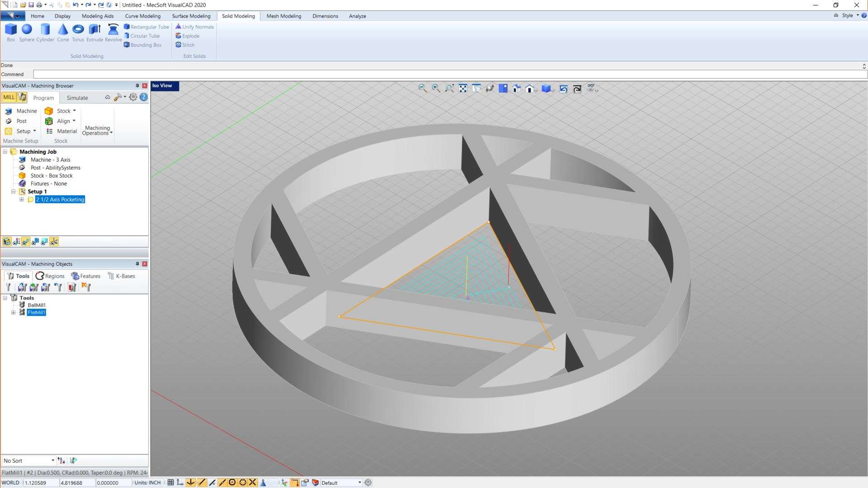Switch to the Surface Modeling ribbon tab
The image size is (868, 488).
pyautogui.click(x=191, y=16)
